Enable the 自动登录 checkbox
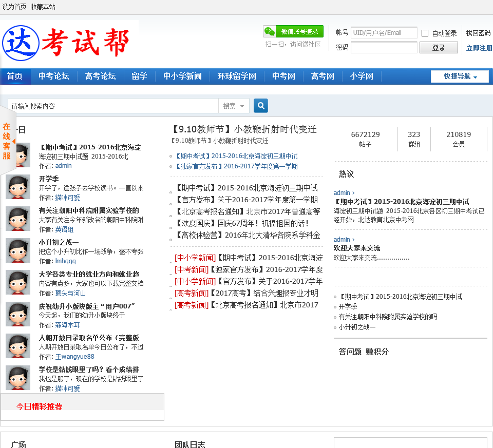493x448 pixels. [x=425, y=33]
